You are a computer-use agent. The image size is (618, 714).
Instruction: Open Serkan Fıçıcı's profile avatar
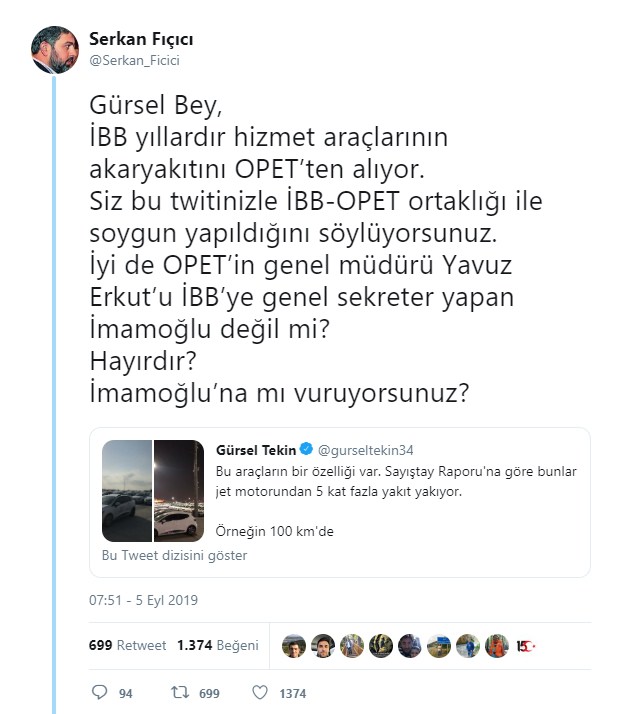55,47
